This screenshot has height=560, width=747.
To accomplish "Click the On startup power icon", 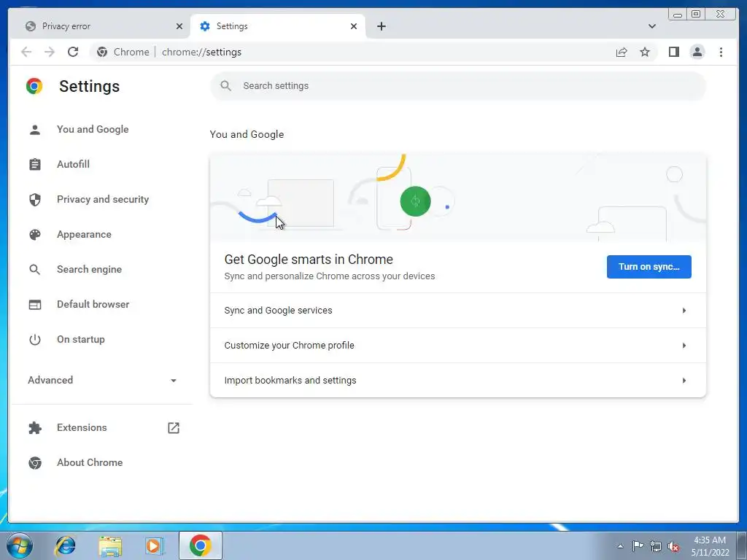I will pos(35,340).
